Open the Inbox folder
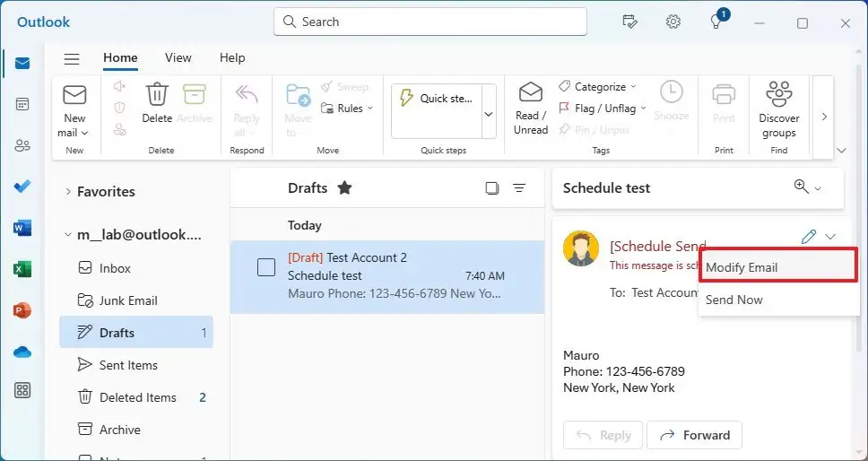The image size is (868, 461). coord(136,268)
